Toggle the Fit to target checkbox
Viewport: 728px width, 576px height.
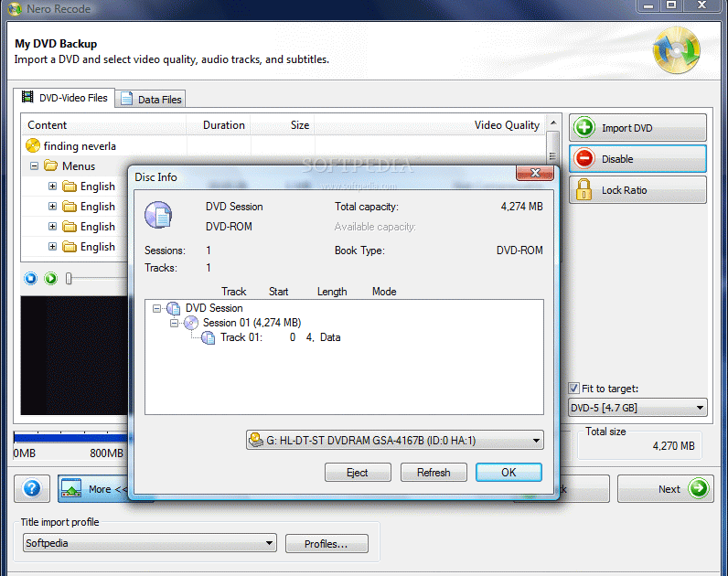click(573, 388)
